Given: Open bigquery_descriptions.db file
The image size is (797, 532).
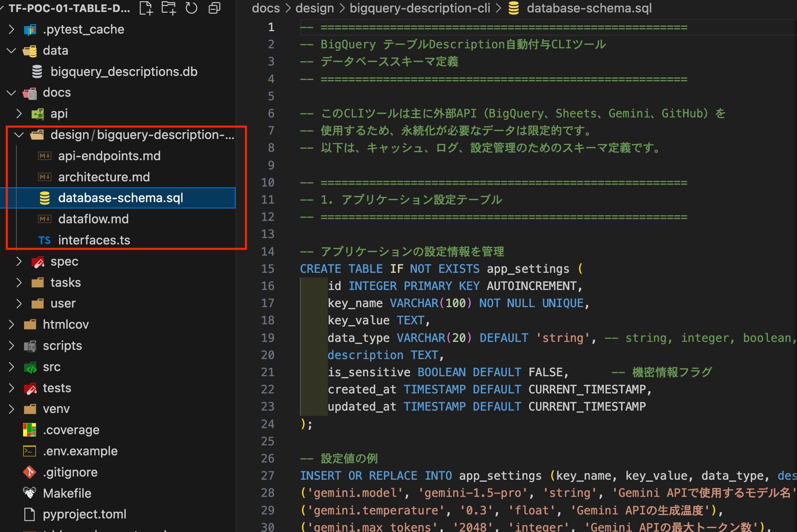Looking at the screenshot, I should 124,72.
